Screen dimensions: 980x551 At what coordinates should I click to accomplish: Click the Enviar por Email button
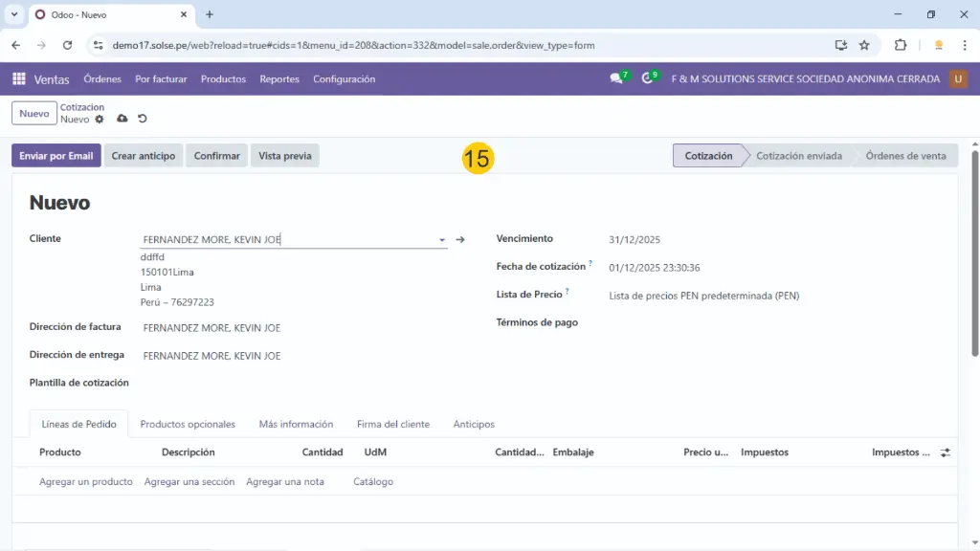56,156
